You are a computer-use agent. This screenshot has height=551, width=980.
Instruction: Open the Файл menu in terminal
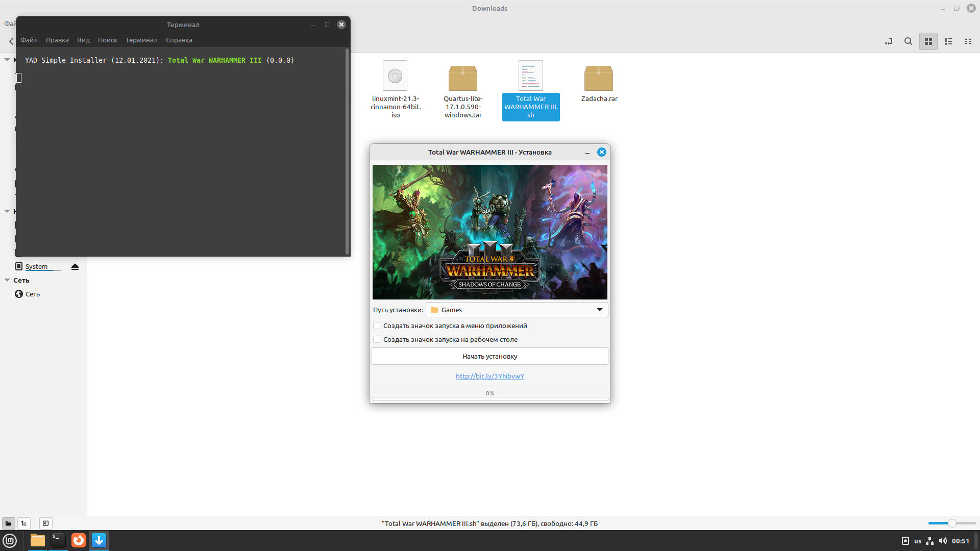(29, 40)
